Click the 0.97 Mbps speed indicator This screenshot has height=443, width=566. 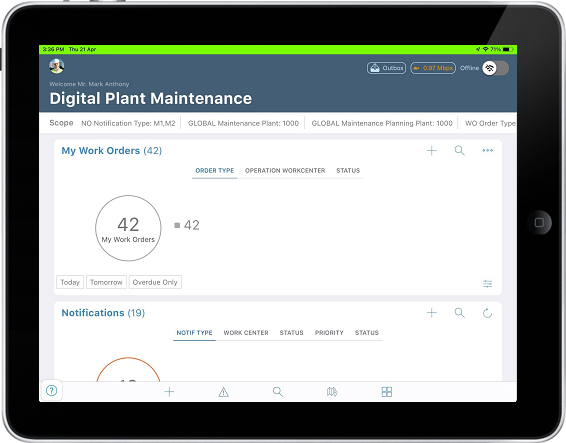click(x=433, y=68)
